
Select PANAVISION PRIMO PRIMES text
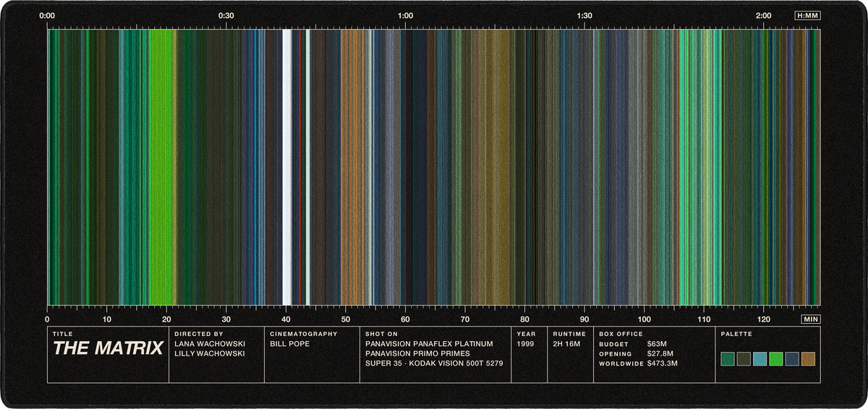[418, 353]
